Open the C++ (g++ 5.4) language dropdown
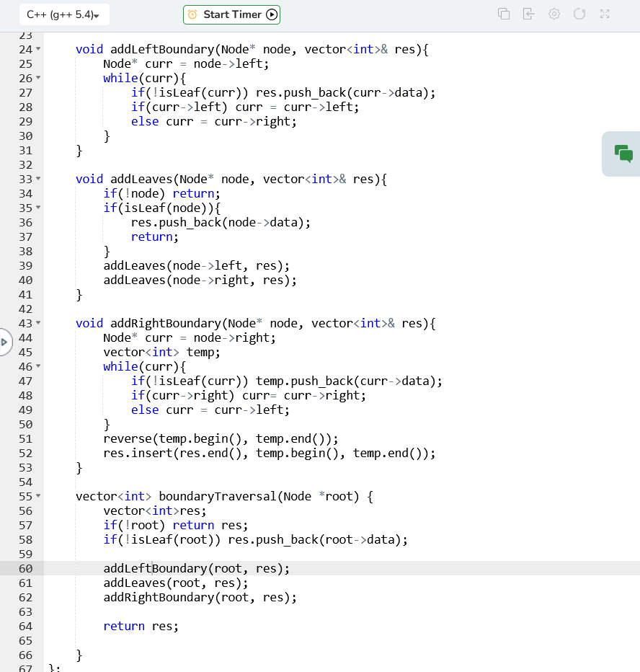The width and height of the screenshot is (640, 672). (64, 14)
